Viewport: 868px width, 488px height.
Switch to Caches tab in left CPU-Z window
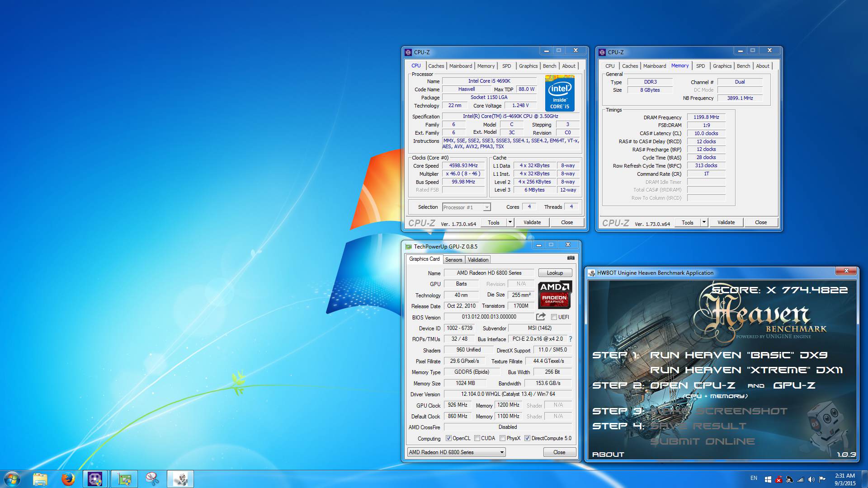436,66
